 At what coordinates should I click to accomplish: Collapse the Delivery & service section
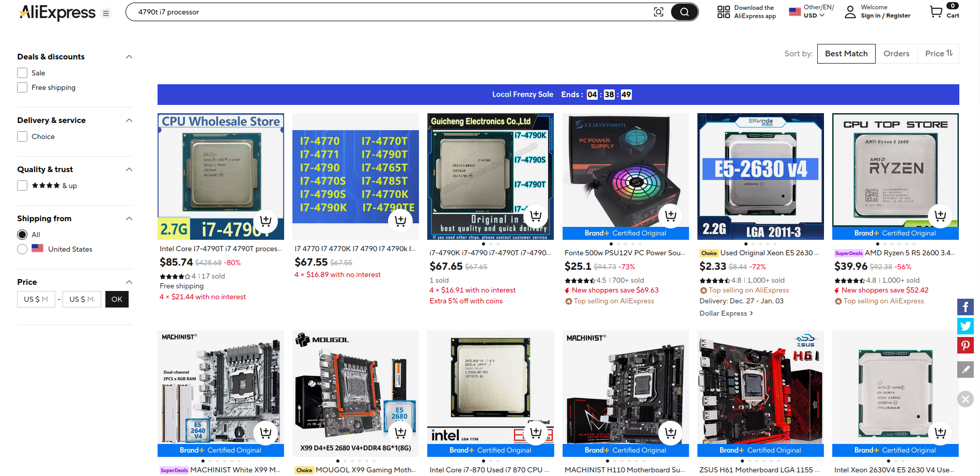click(129, 120)
